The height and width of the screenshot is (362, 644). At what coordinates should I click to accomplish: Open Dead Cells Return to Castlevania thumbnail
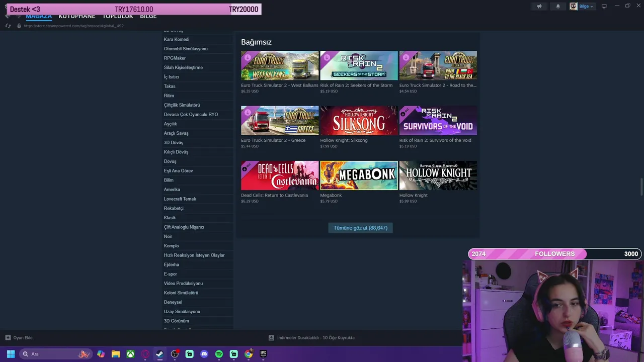tap(280, 175)
